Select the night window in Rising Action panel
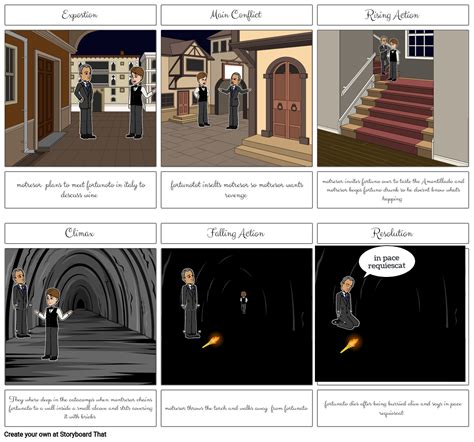Viewport: 474px width, 442px height. pyautogui.click(x=421, y=44)
